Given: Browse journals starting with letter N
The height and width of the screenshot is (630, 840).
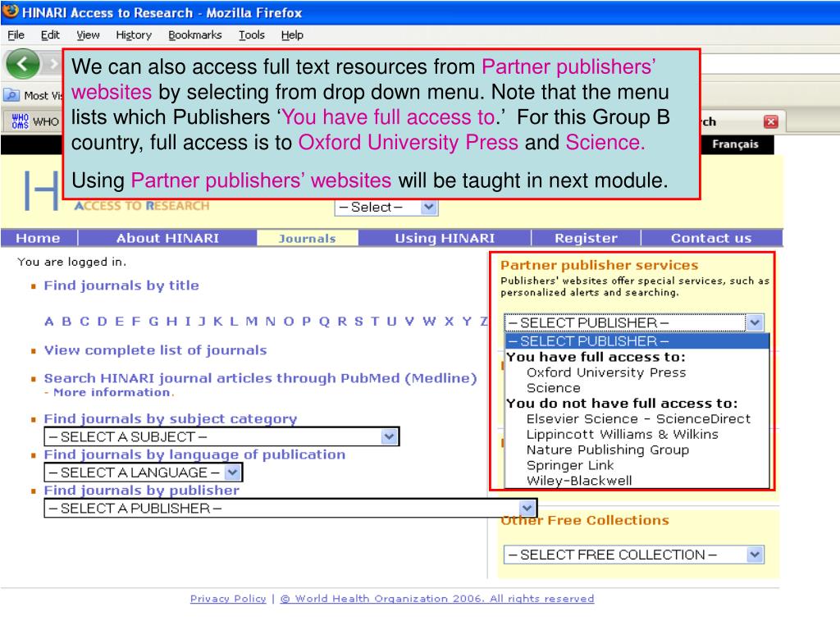Looking at the screenshot, I should (x=271, y=322).
